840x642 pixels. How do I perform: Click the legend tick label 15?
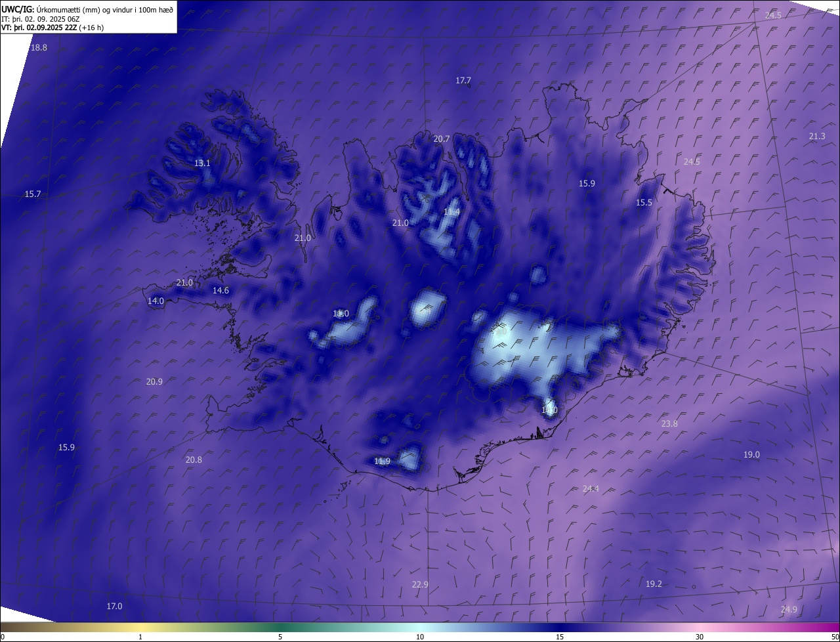pyautogui.click(x=560, y=637)
